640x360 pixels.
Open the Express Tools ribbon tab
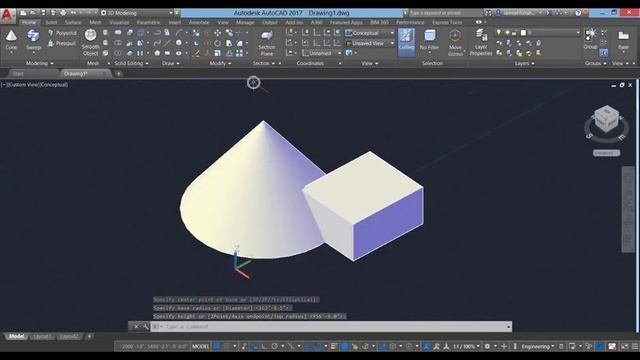(447, 22)
